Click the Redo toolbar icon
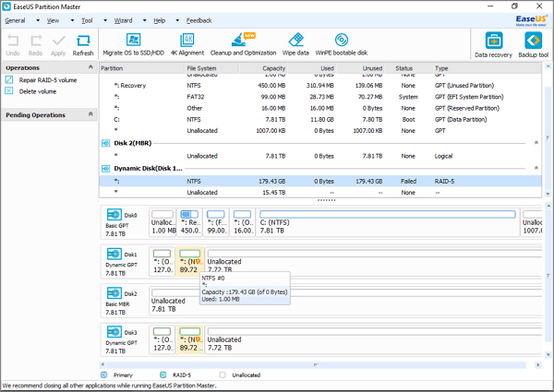The image size is (554, 392). [x=35, y=44]
